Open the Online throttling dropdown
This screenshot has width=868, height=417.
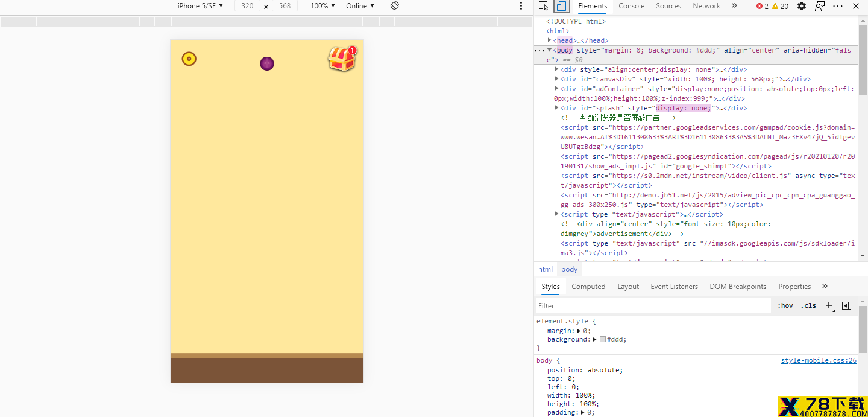point(360,6)
